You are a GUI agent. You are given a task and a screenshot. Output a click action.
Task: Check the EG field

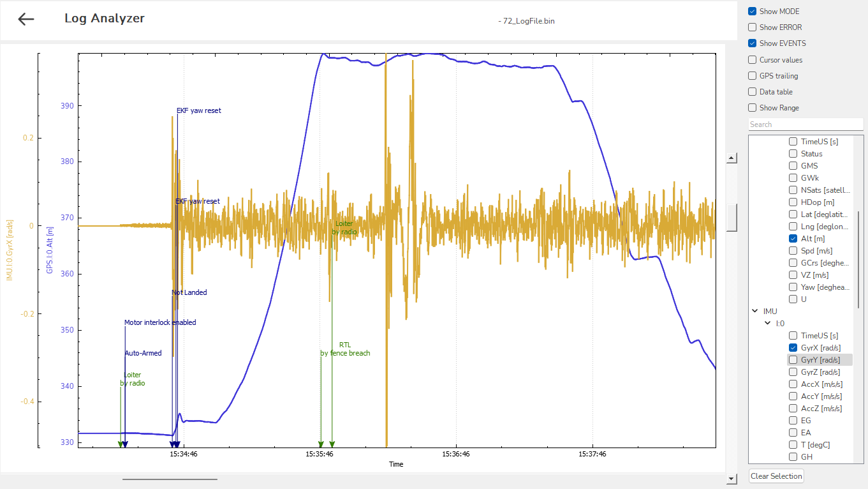tap(793, 421)
